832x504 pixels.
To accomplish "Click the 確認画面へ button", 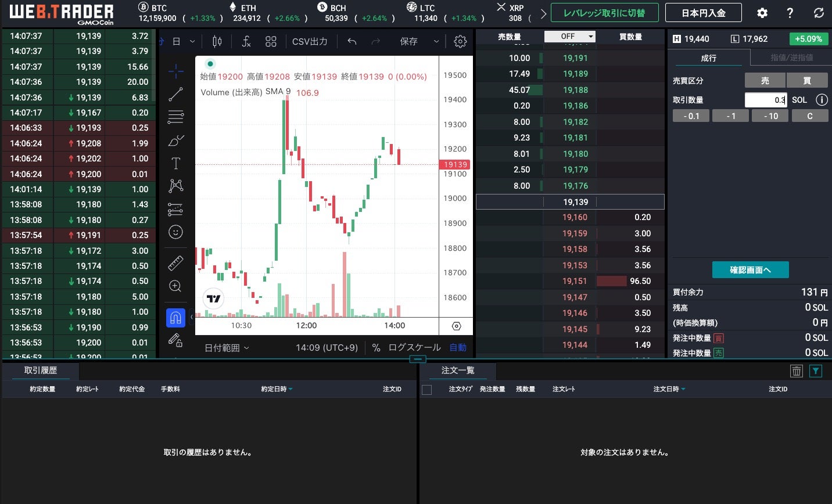I will click(x=750, y=270).
